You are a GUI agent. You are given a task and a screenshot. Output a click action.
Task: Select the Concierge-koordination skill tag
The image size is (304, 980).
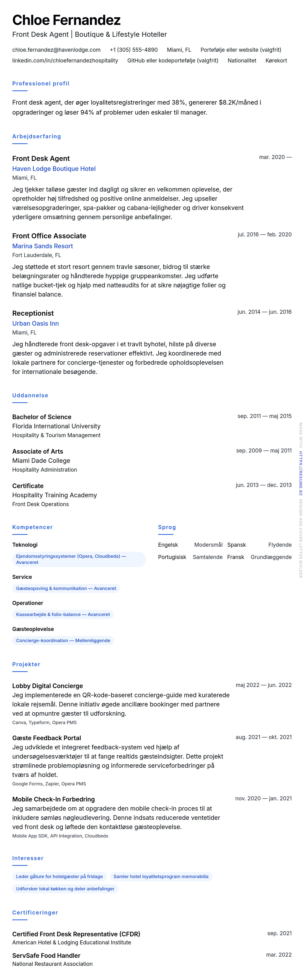click(x=63, y=640)
